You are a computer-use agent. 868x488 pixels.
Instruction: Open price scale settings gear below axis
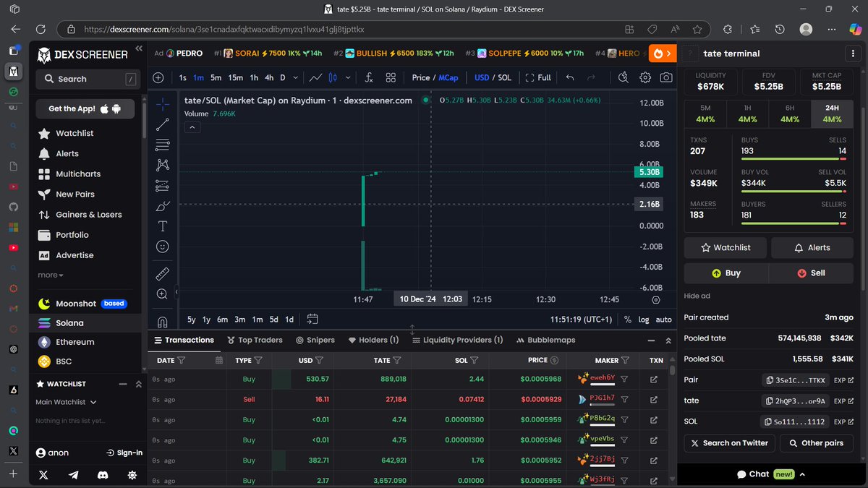point(656,299)
